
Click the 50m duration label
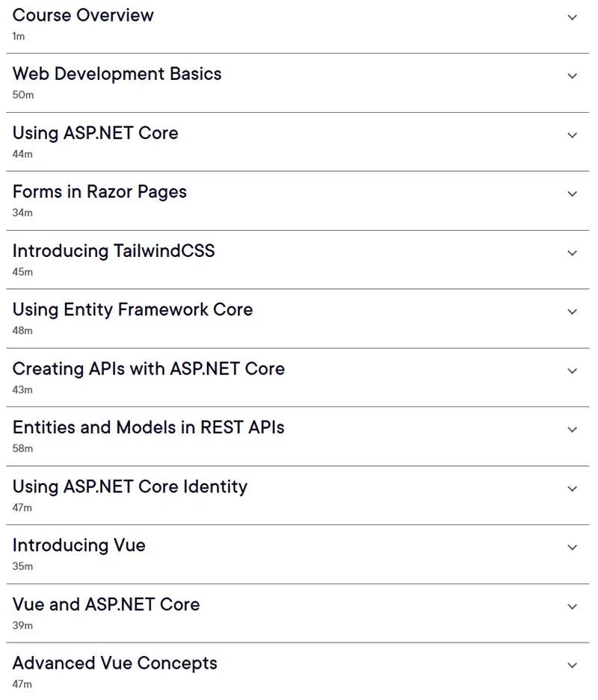click(x=23, y=95)
